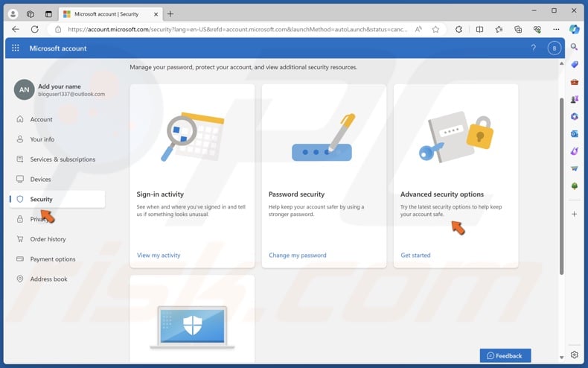588x368 pixels.
Task: Click the AN profile avatar circle
Action: coord(25,89)
